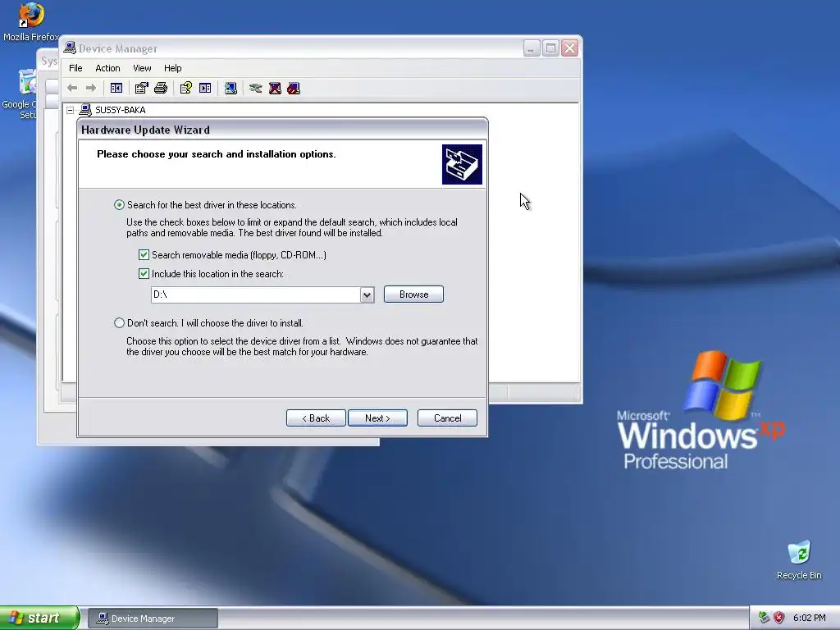Image resolution: width=840 pixels, height=630 pixels.
Task: Click the Help question-mark toolbar icon
Action: tap(186, 88)
